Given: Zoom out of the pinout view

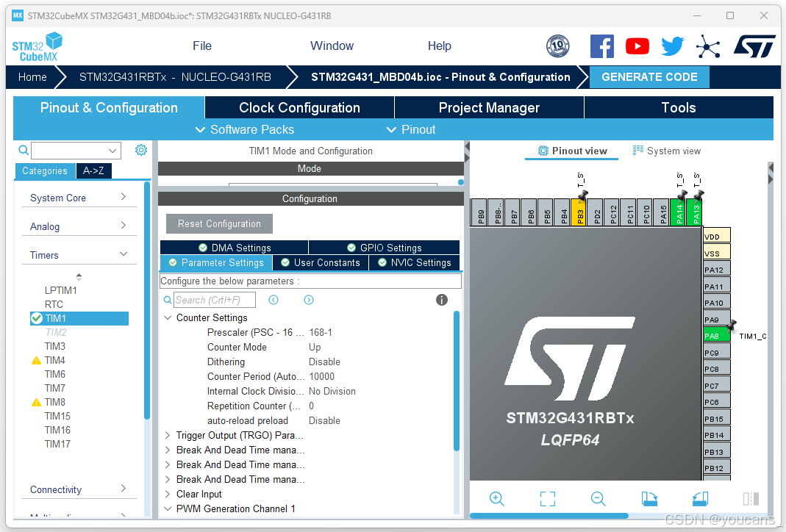Looking at the screenshot, I should (598, 498).
